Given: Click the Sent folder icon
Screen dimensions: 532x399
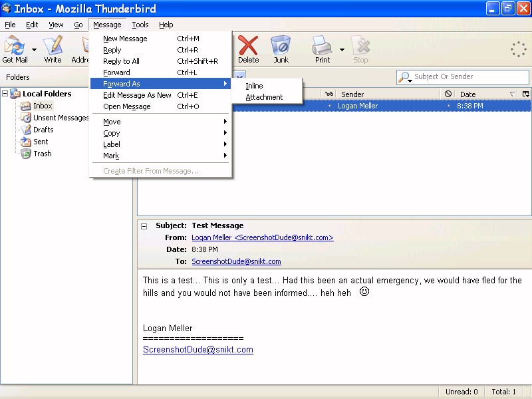Looking at the screenshot, I should coord(26,142).
